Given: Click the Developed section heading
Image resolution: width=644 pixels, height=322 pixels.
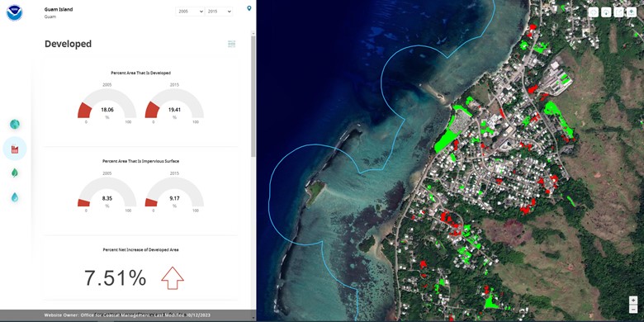Looking at the screenshot, I should tap(68, 44).
